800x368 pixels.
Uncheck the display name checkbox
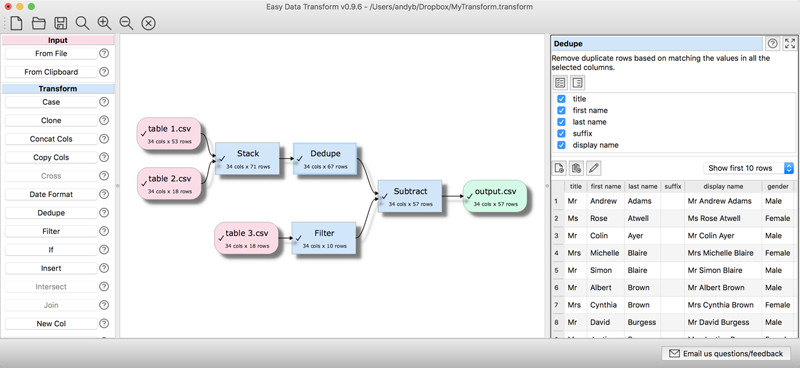pos(561,145)
